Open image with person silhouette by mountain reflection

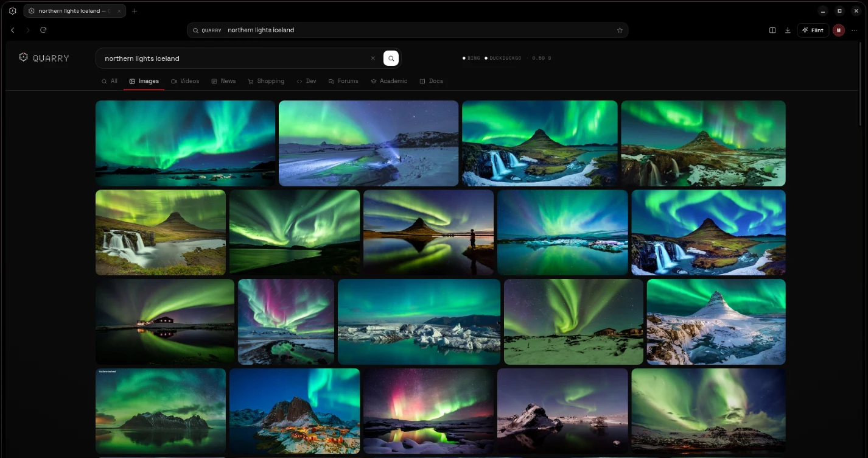(x=429, y=233)
